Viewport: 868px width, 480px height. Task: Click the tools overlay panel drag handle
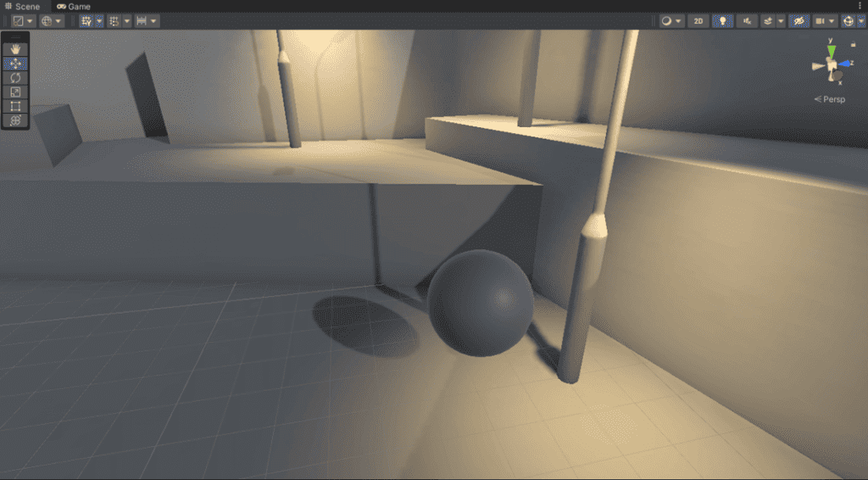pyautogui.click(x=15, y=36)
